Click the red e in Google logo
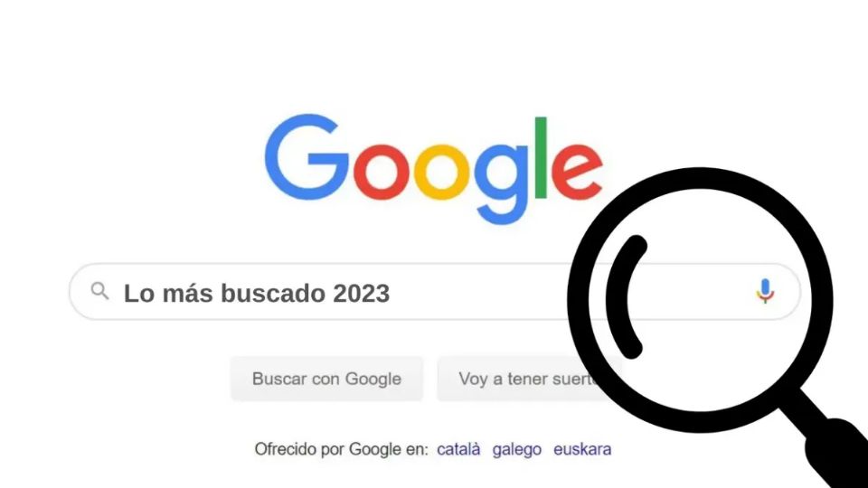 pos(577,171)
